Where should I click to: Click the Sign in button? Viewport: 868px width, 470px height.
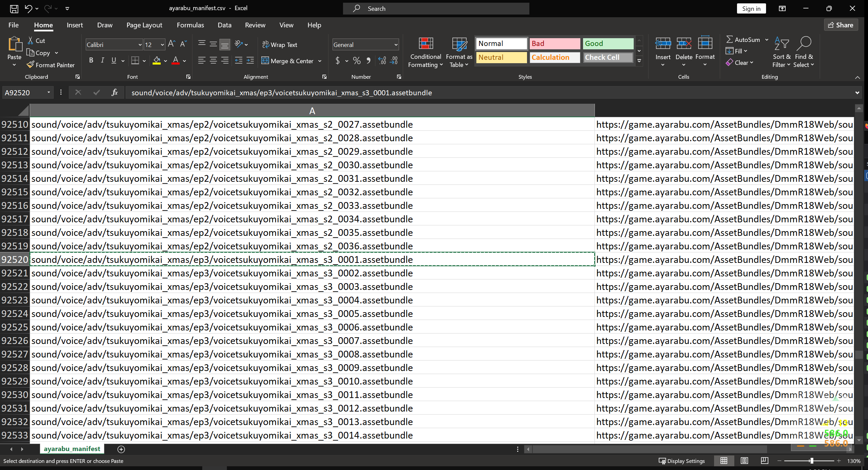point(751,8)
